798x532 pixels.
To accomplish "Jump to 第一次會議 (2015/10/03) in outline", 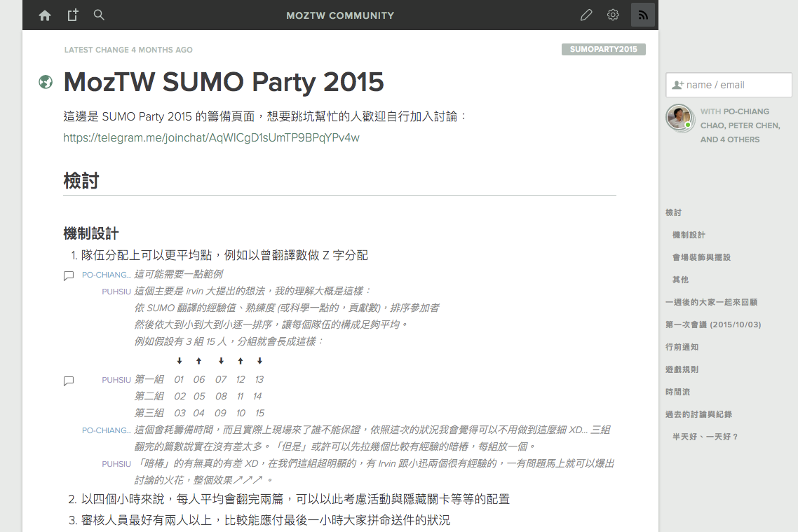I will 713,325.
